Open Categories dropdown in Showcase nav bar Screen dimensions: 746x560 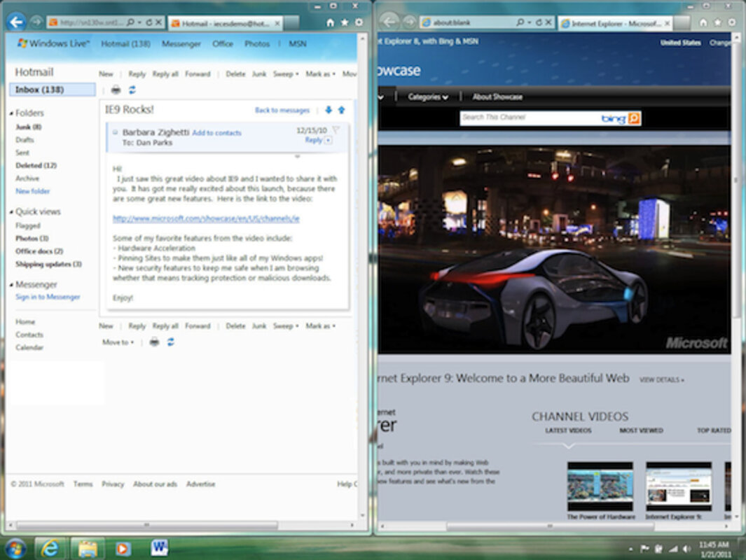coord(428,97)
